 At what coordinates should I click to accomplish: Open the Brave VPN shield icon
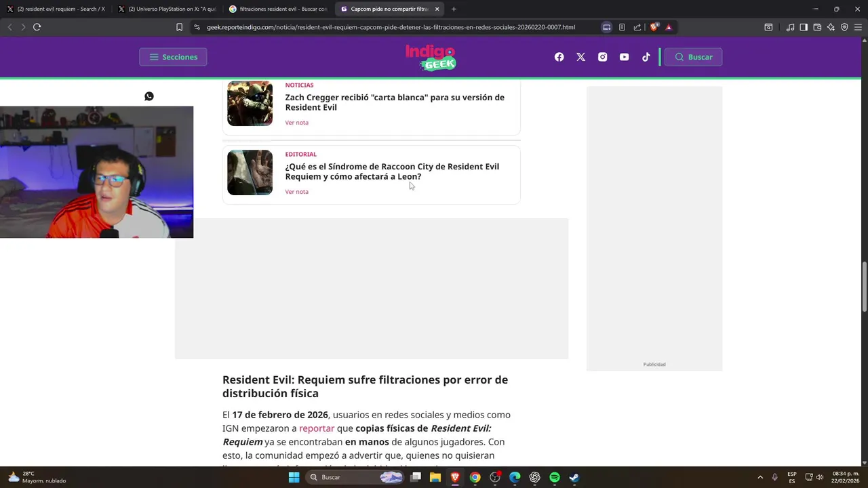point(844,27)
